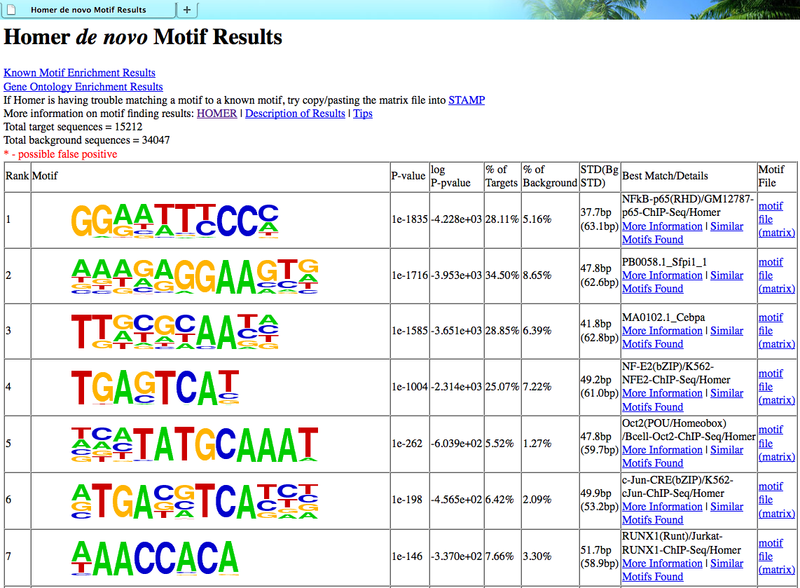Follow the STAMP link
Viewport: 800px width, 588px height.
(x=466, y=100)
